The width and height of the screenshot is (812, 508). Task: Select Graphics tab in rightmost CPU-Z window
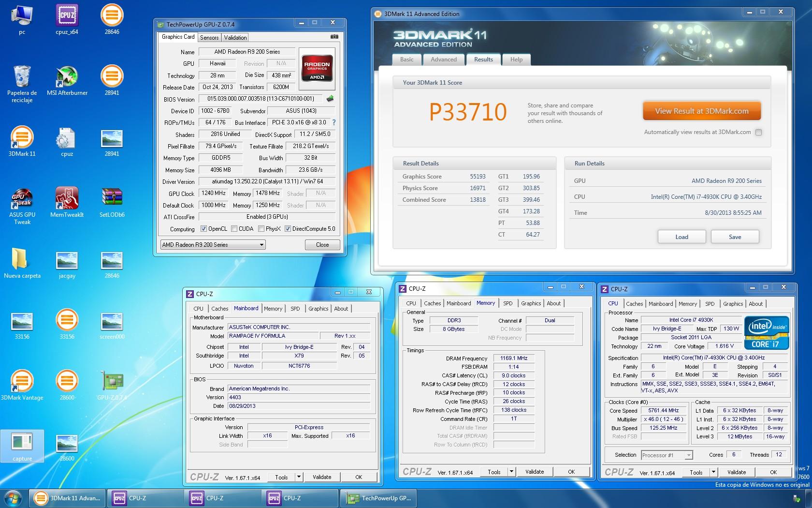733,304
